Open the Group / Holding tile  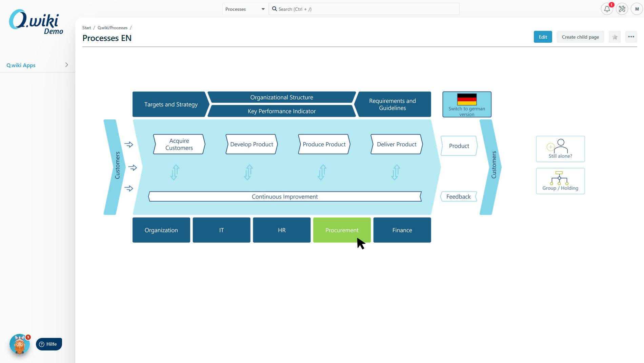(x=560, y=181)
